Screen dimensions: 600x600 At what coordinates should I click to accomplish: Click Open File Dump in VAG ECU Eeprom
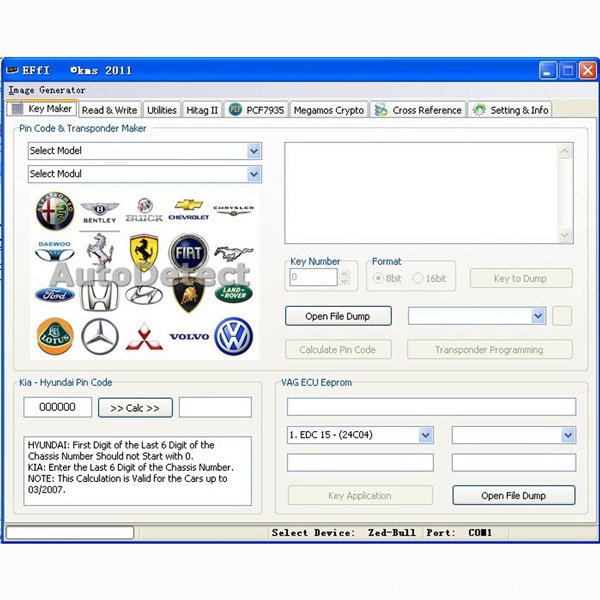[x=514, y=495]
